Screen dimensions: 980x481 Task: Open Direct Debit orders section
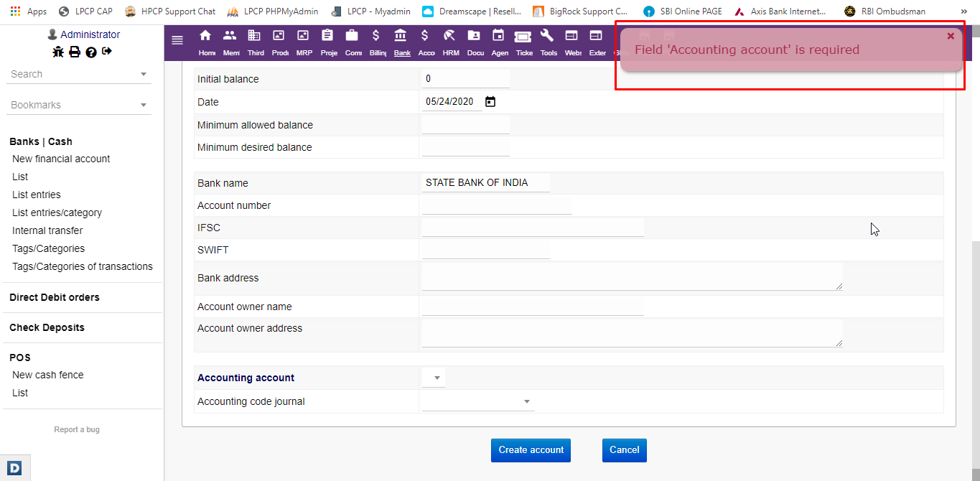[x=55, y=297]
